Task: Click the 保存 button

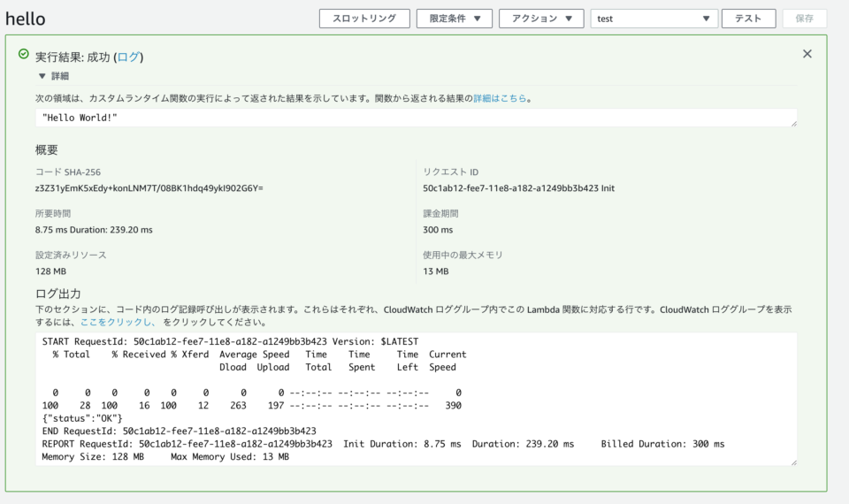Action: [x=804, y=19]
